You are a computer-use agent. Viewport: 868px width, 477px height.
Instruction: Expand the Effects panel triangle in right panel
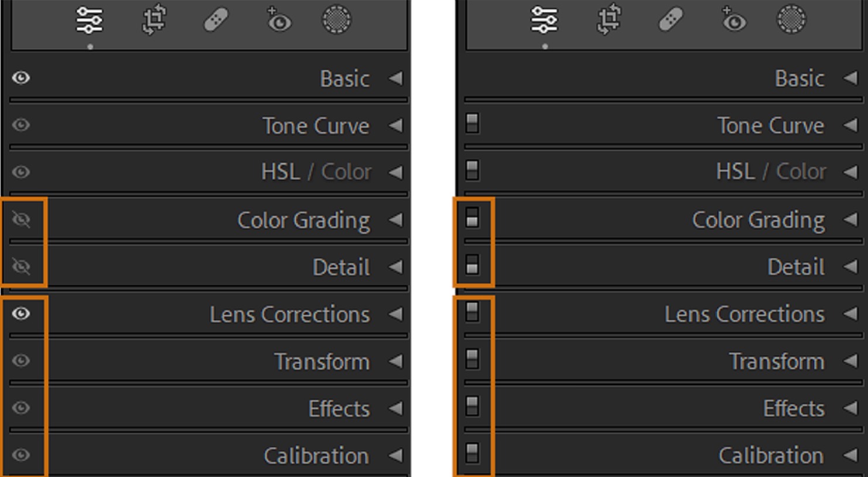pyautogui.click(x=850, y=408)
